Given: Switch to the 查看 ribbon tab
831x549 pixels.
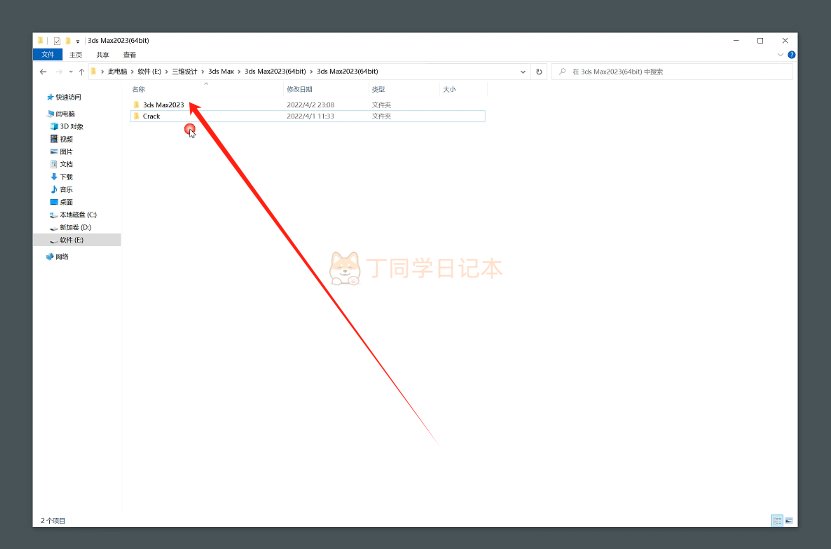Looking at the screenshot, I should 129,55.
